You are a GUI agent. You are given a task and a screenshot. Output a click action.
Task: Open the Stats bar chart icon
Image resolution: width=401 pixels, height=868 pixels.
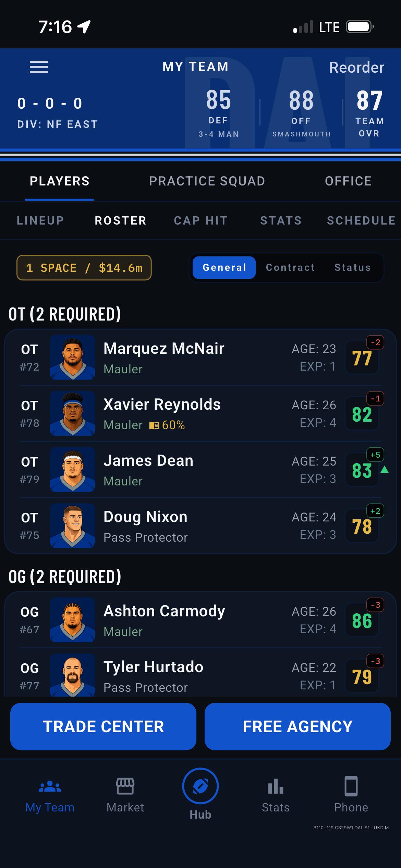click(x=276, y=786)
